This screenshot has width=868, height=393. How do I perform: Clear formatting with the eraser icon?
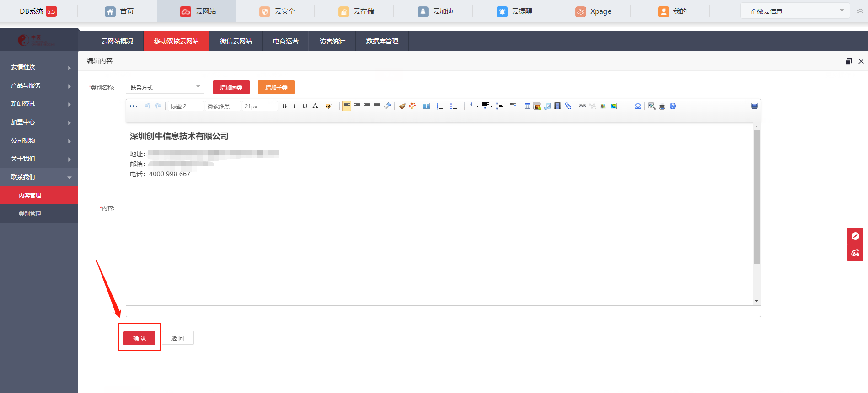387,106
